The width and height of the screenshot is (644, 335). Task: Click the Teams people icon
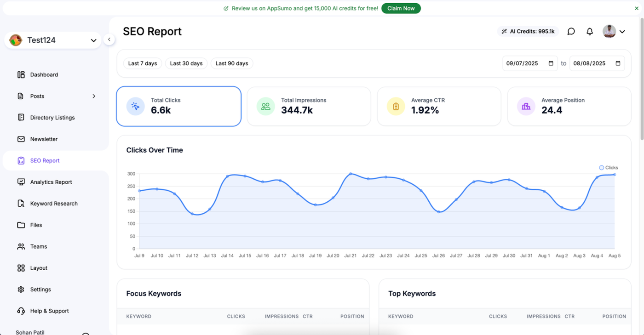click(x=21, y=247)
